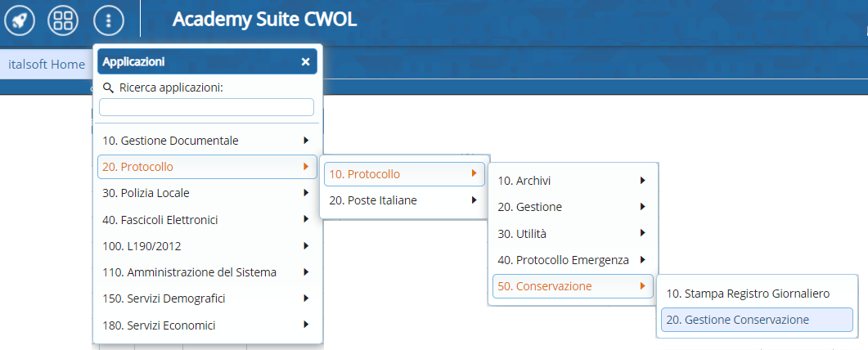868x350 pixels.
Task: Expand the 30. Utilità submenu arrow
Action: 643,234
